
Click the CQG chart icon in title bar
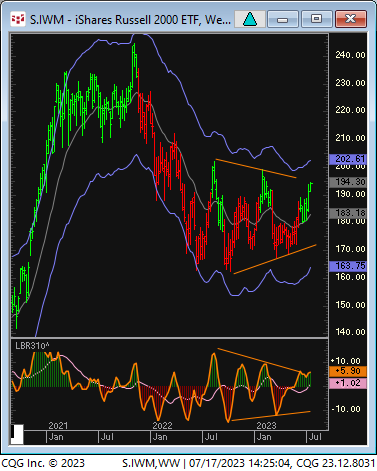coord(18,19)
